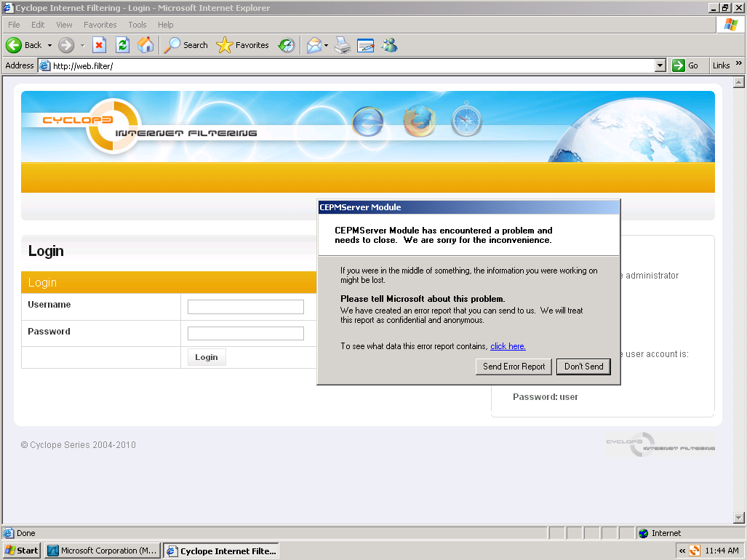
Task: Focus the Password input field
Action: 245,333
